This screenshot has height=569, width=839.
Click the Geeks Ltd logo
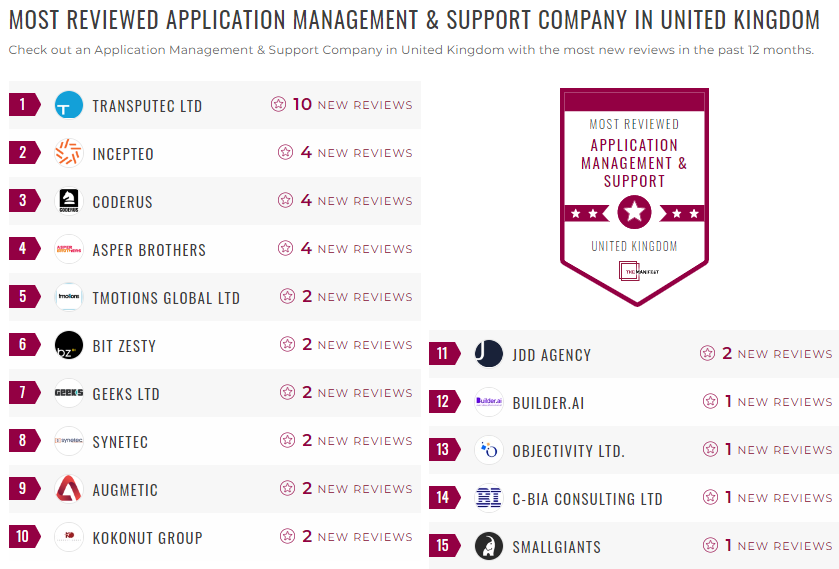(69, 393)
